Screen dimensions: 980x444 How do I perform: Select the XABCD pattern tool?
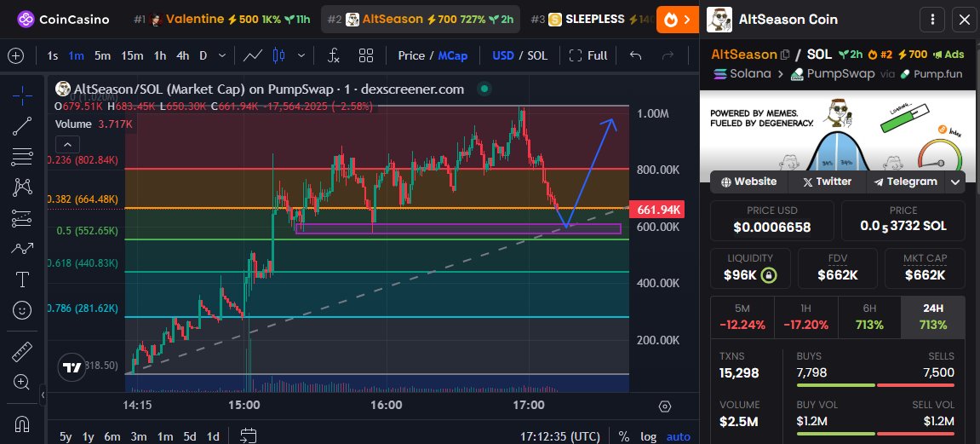22,187
